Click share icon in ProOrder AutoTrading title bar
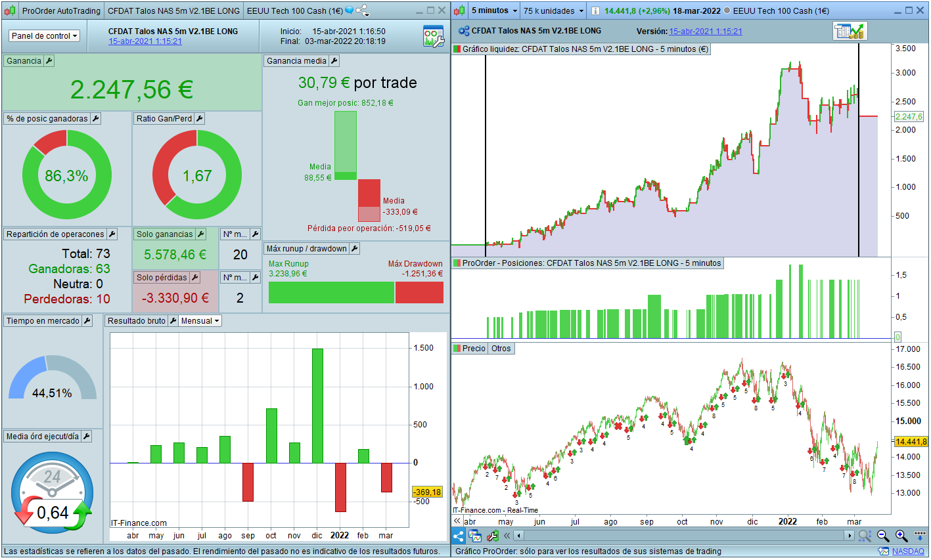The image size is (931, 560). (x=362, y=11)
